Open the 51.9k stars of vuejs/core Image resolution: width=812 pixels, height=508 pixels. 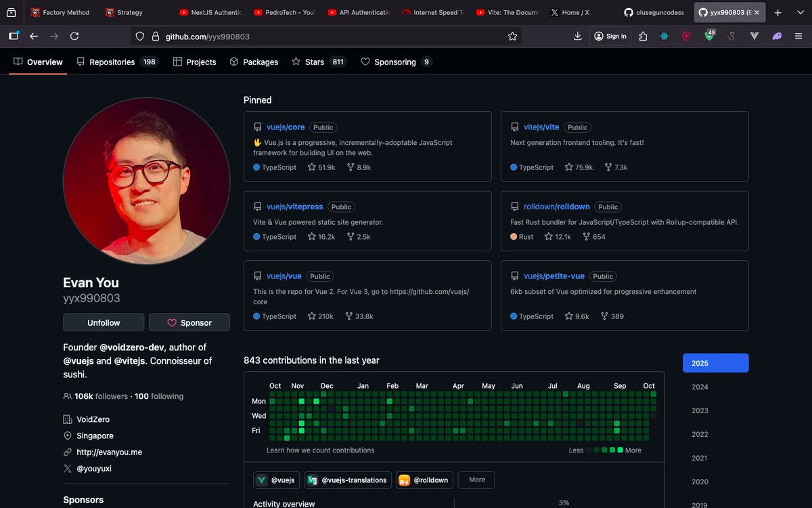tap(321, 167)
